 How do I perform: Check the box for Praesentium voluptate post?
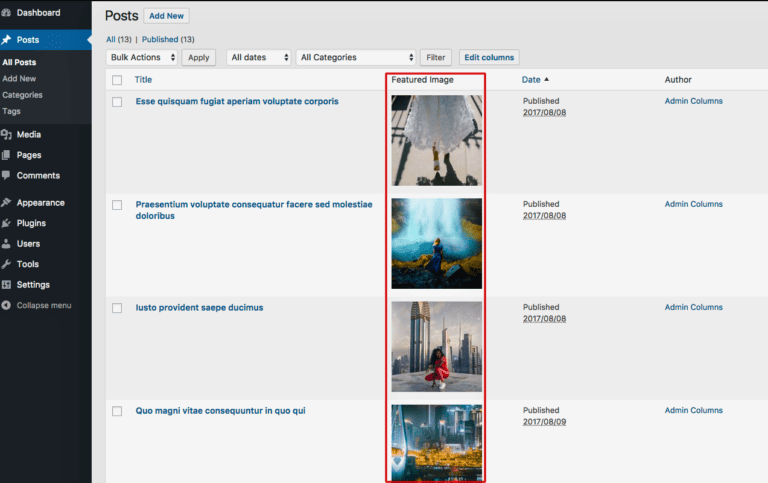point(117,205)
